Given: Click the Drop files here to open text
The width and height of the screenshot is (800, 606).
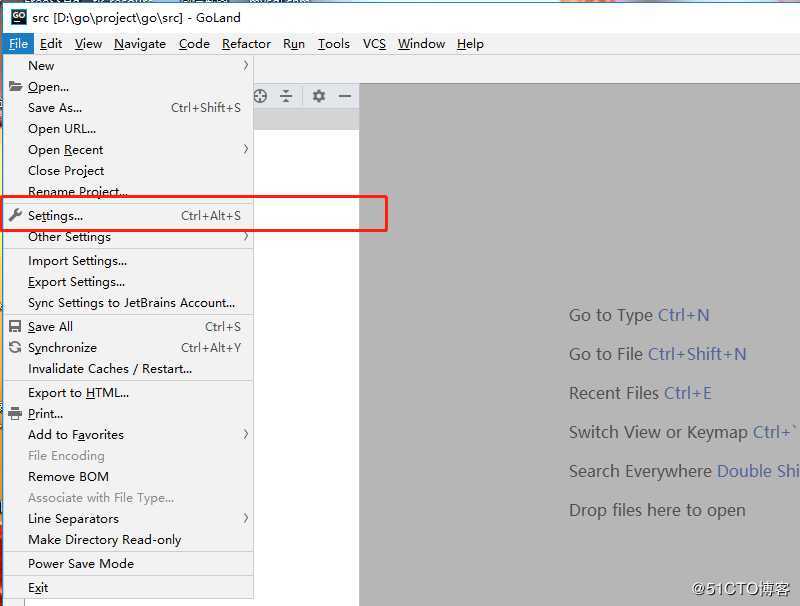Looking at the screenshot, I should [657, 510].
